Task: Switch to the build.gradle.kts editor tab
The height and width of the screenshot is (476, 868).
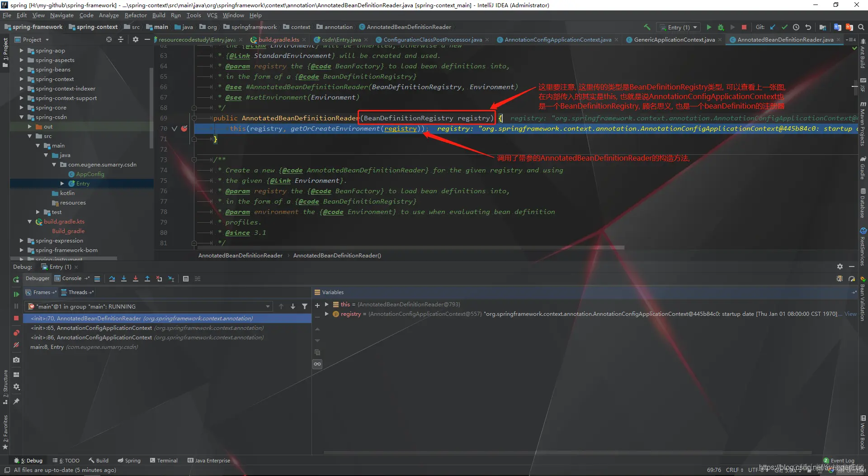Action: tap(278, 40)
